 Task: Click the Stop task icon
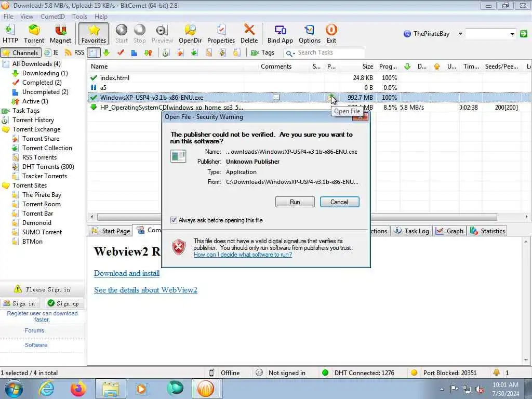tap(139, 34)
